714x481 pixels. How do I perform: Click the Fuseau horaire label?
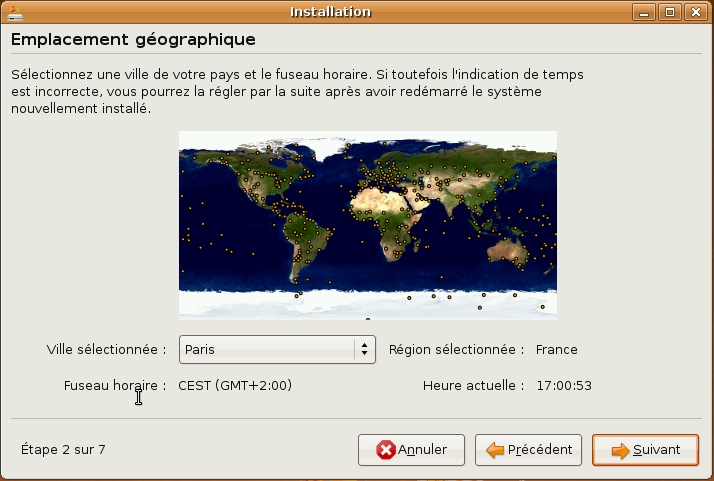tap(115, 386)
